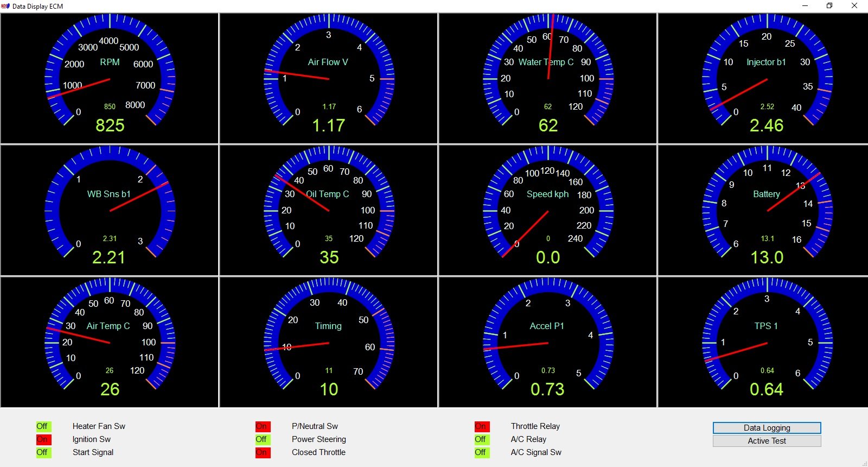Click the Water Temp reading 62
868x467 pixels.
tap(548, 125)
